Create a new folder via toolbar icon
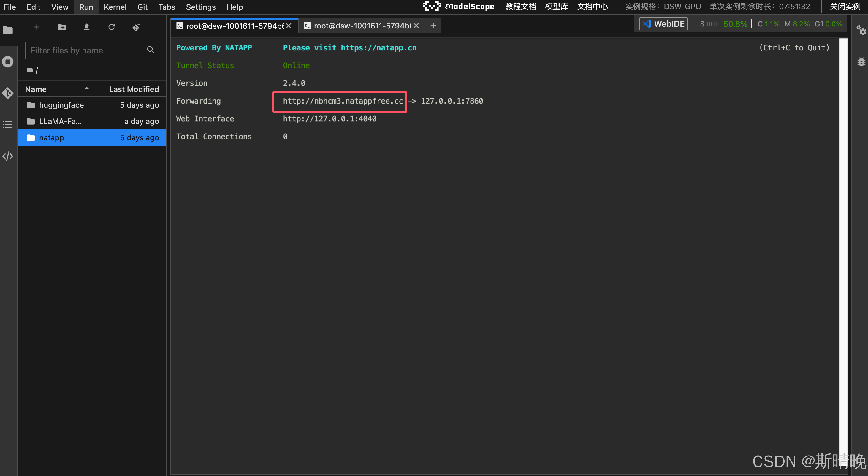 click(x=62, y=27)
